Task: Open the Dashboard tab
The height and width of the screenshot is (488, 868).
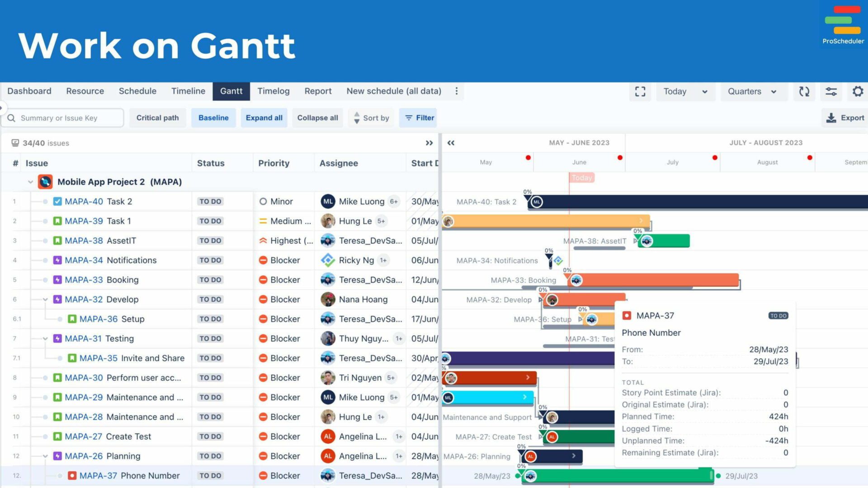Action: [29, 91]
